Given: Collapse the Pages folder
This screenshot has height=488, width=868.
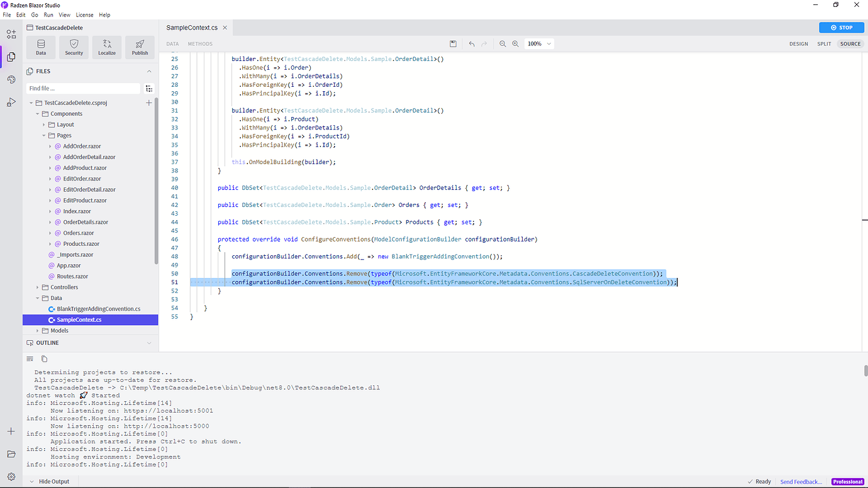Looking at the screenshot, I should coord(45,135).
